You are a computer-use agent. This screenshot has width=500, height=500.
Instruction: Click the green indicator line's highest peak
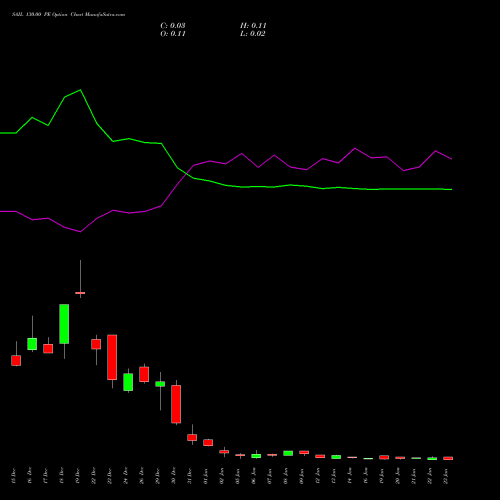coord(80,90)
